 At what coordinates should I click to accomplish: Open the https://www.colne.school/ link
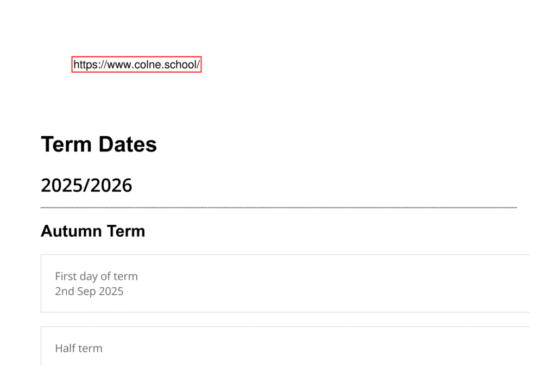coord(137,65)
